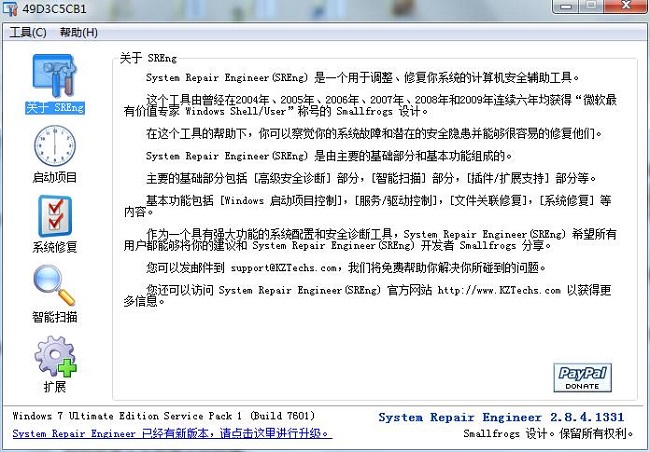Click the support@KZTechs.com email text
The width and height of the screenshot is (650, 452).
[x=284, y=268]
